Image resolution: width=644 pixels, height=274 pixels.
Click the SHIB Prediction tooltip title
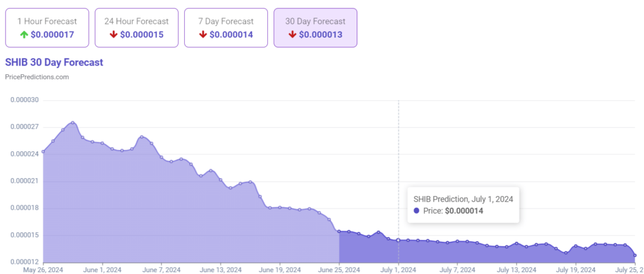point(463,198)
